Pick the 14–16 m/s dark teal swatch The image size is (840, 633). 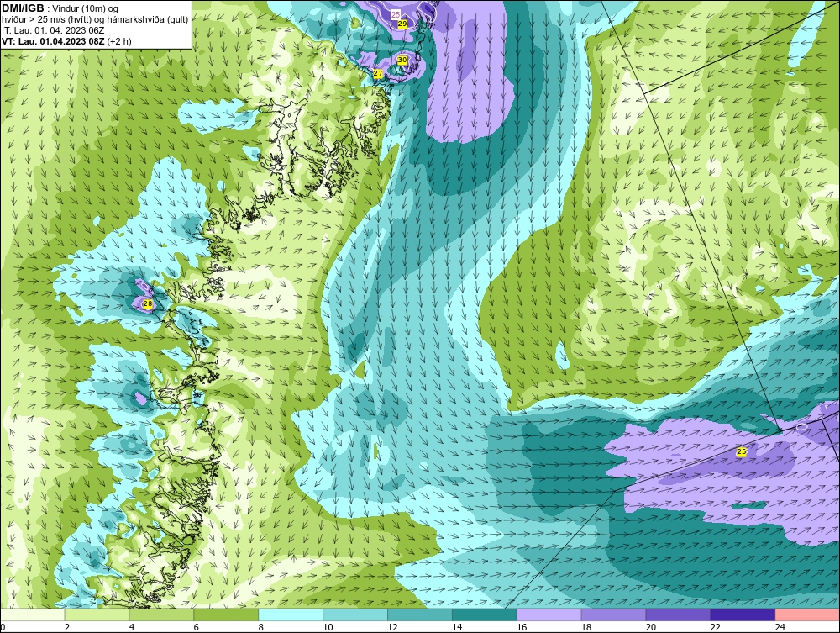pos(485,615)
